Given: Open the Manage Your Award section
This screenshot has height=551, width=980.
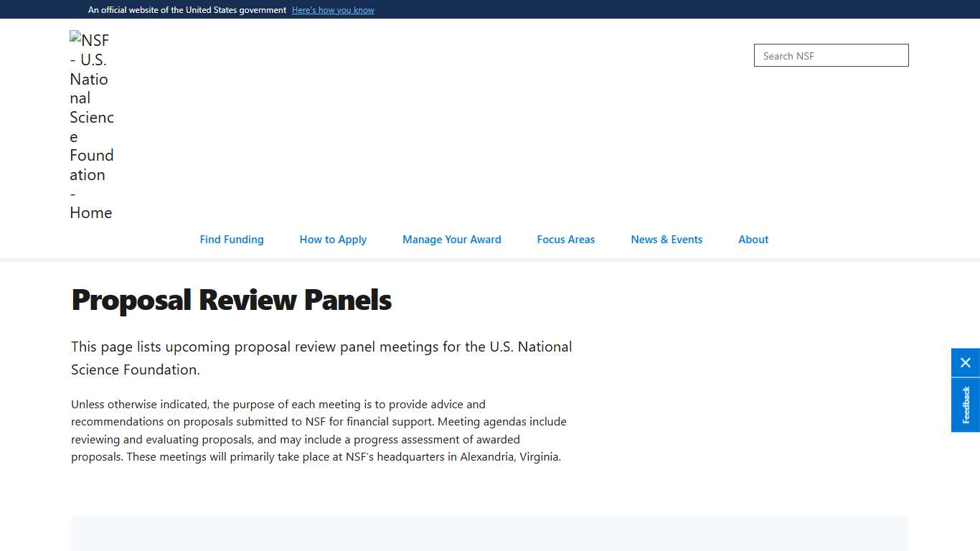Looking at the screenshot, I should pyautogui.click(x=451, y=239).
